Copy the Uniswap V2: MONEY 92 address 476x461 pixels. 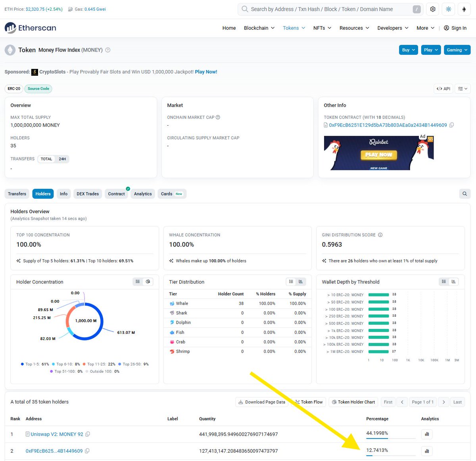(x=88, y=434)
